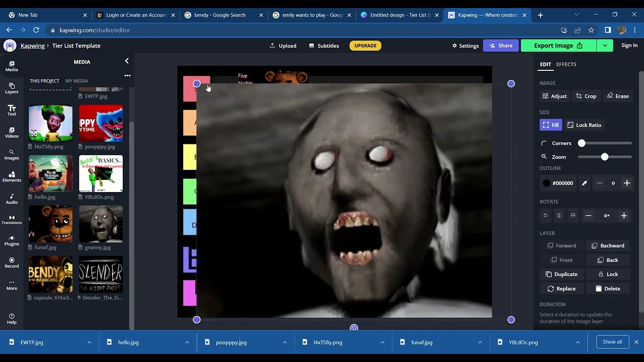Expand hello.jpg download options
This screenshot has width=644, height=362.
click(187, 342)
